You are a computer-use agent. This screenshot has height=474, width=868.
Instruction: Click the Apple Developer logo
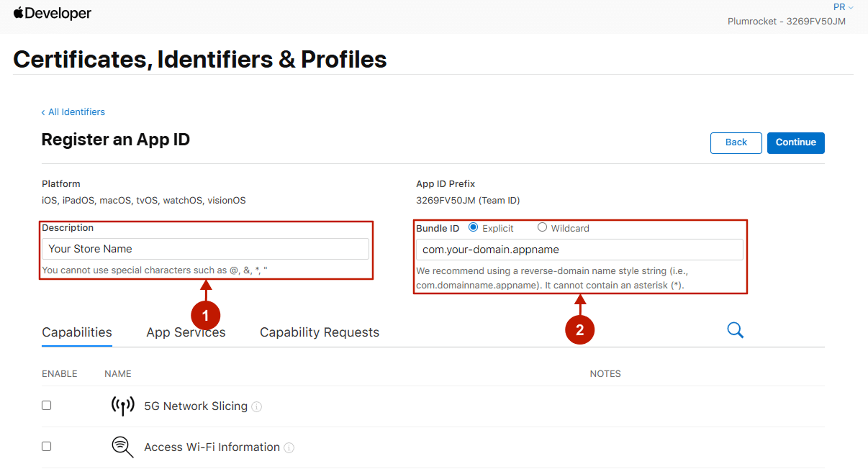52,13
